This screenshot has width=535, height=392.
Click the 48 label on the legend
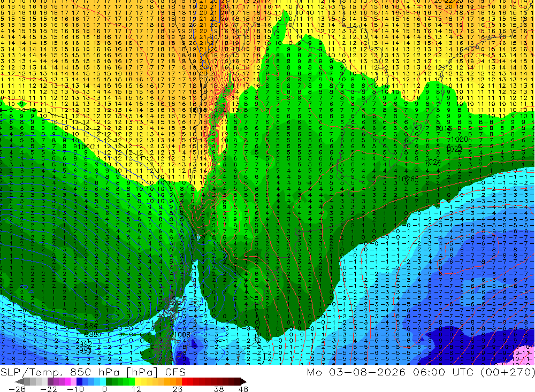click(243, 389)
